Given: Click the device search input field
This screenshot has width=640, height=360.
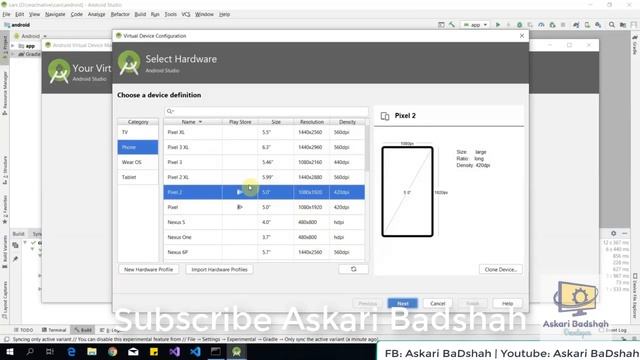Looking at the screenshot, I should (266, 111).
